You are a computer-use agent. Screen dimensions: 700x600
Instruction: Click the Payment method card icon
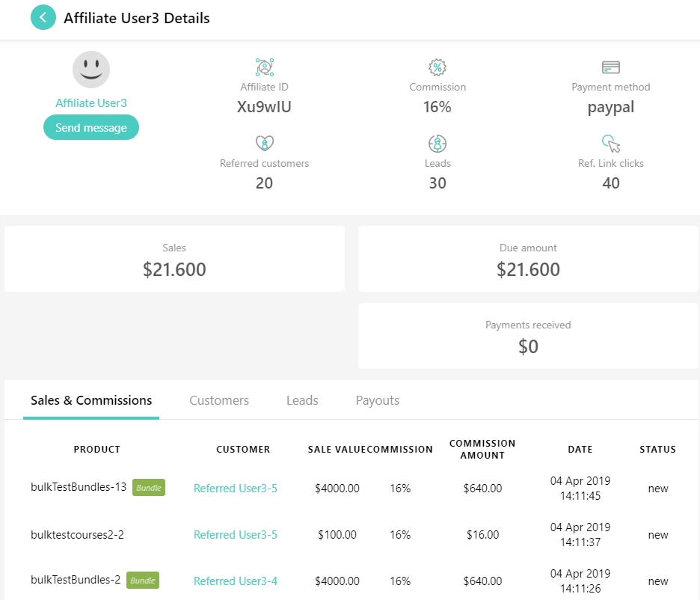pyautogui.click(x=611, y=67)
